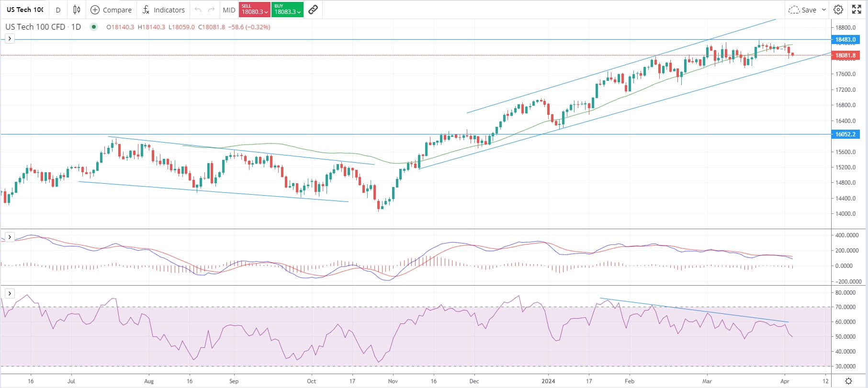Toggle fullscreen chart mode
Image resolution: width=868 pixels, height=388 pixels.
tap(857, 10)
